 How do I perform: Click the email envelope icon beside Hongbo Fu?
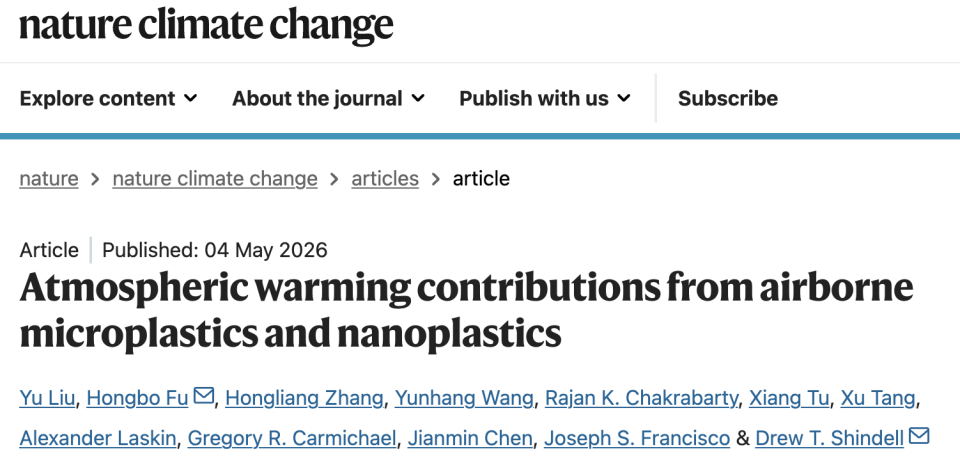[x=203, y=396]
